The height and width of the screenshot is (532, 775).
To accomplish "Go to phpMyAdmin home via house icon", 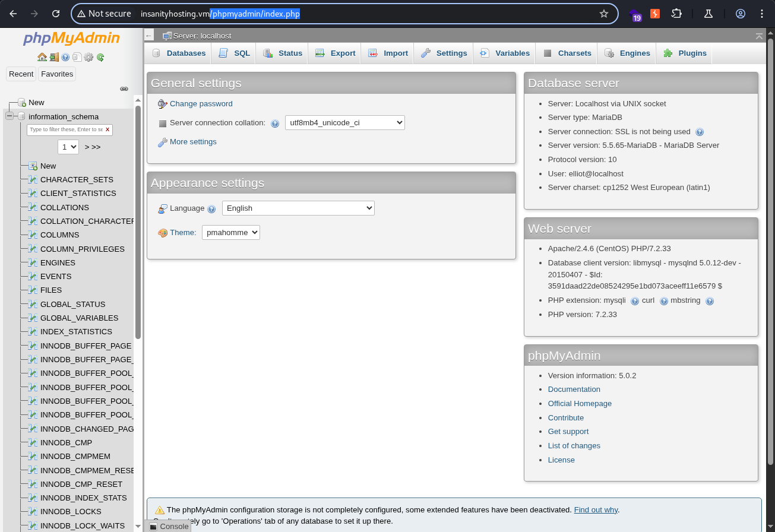I will click(42, 58).
